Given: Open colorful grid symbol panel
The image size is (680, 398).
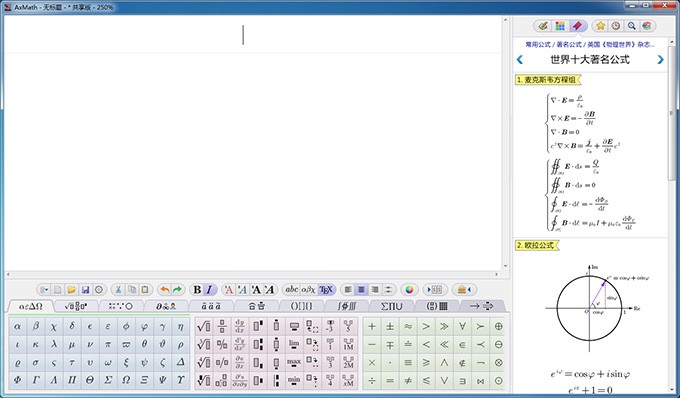Looking at the screenshot, I should 560,26.
